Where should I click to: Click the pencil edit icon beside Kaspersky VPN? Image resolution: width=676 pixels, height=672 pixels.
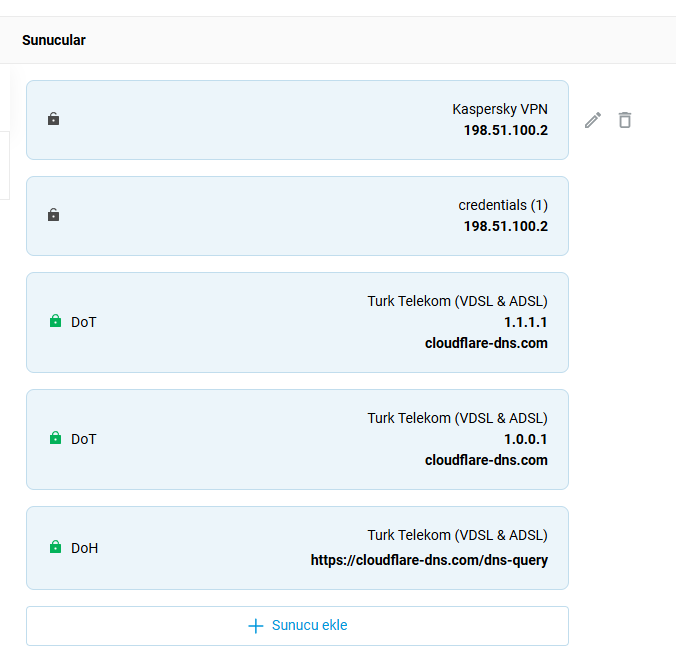(593, 120)
